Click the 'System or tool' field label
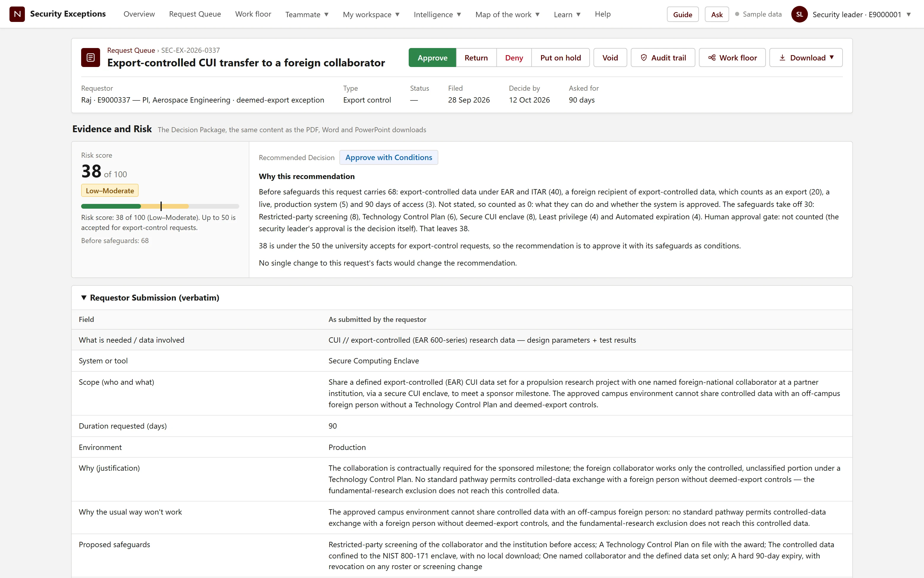 click(x=103, y=361)
